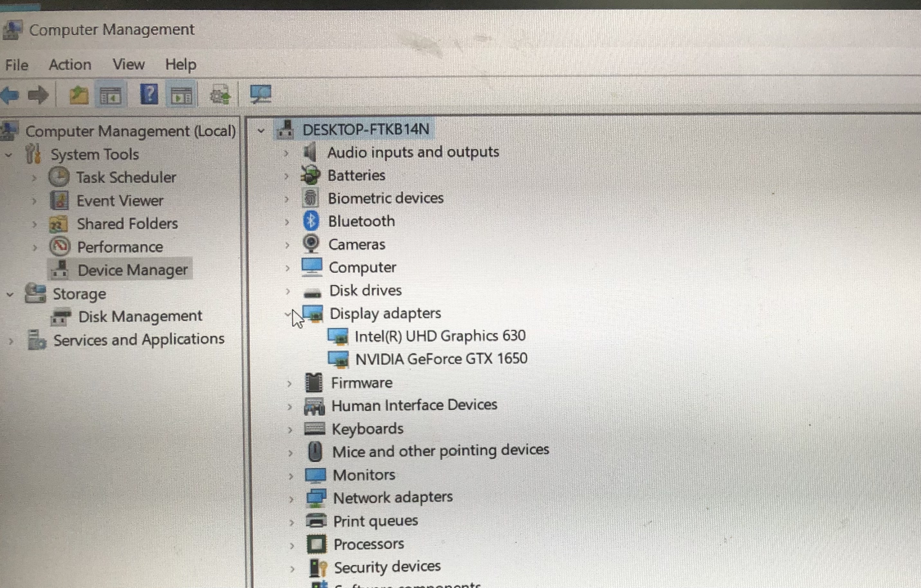Collapse the Display adapters category
Viewport: 921px width, 588px height.
[287, 314]
